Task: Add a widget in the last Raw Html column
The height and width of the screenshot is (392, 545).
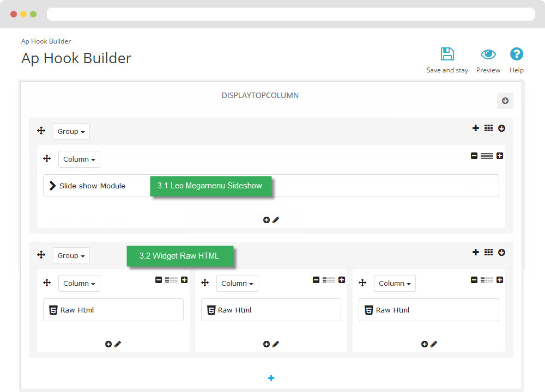Action: [425, 344]
